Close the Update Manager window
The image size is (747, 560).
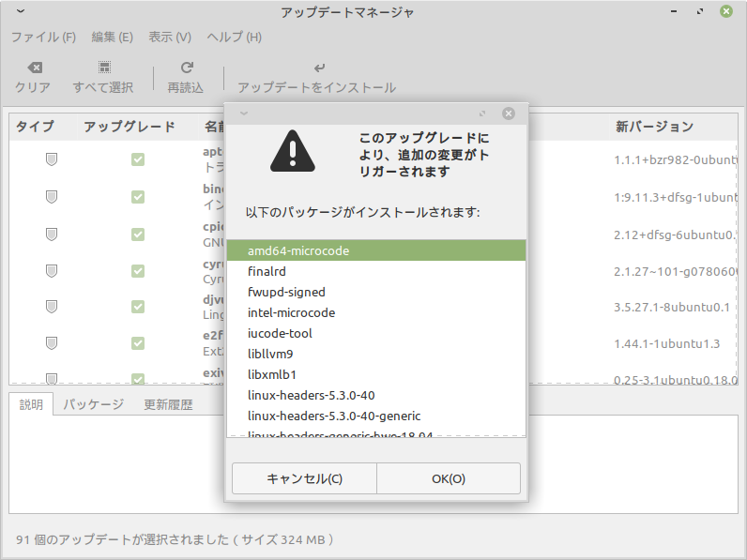coord(726,11)
